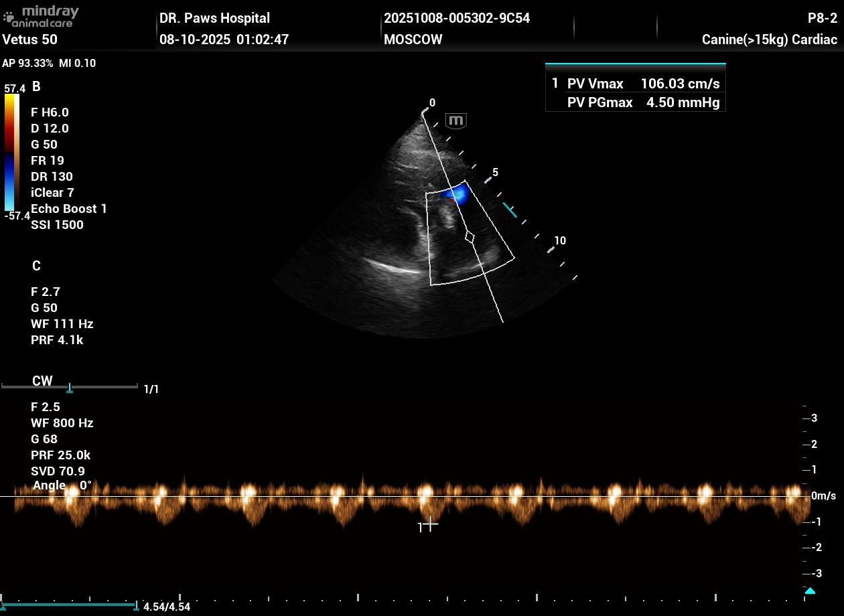
Task: Click the Doppler 0m/s baseline label
Action: [823, 496]
